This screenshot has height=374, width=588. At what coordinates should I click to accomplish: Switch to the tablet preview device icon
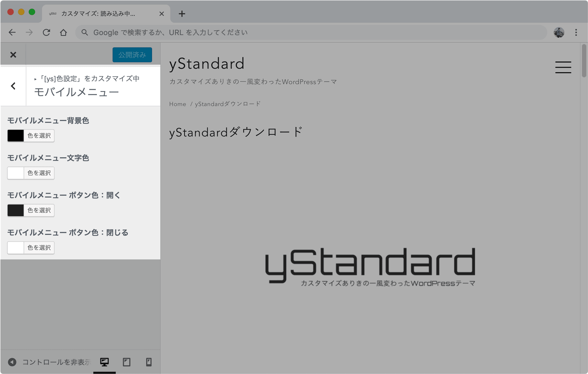coord(127,362)
